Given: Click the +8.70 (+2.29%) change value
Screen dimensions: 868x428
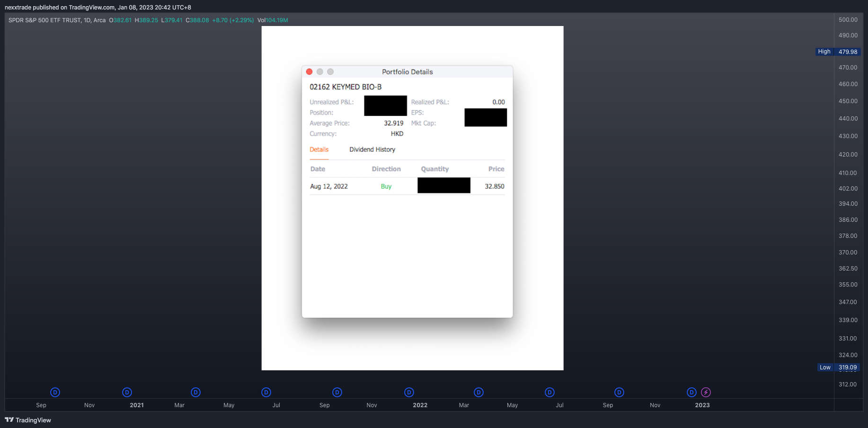Looking at the screenshot, I should point(233,20).
